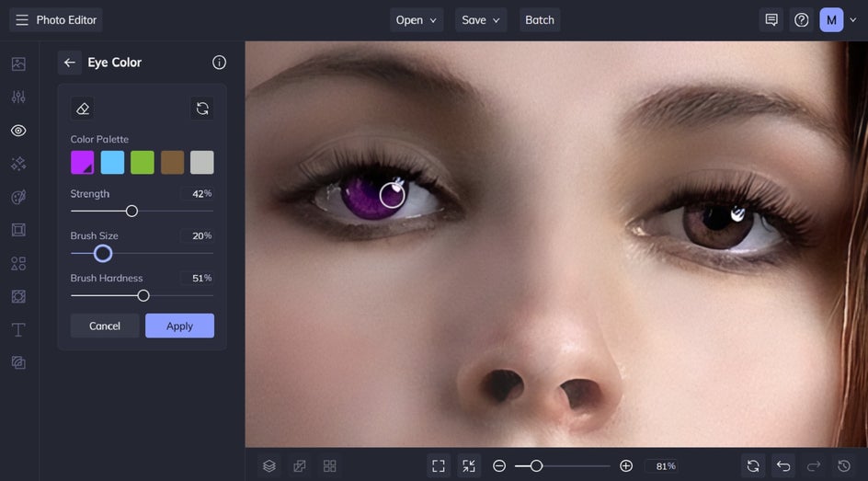Fit image to screen icon
The height and width of the screenshot is (481, 868).
pyautogui.click(x=439, y=466)
